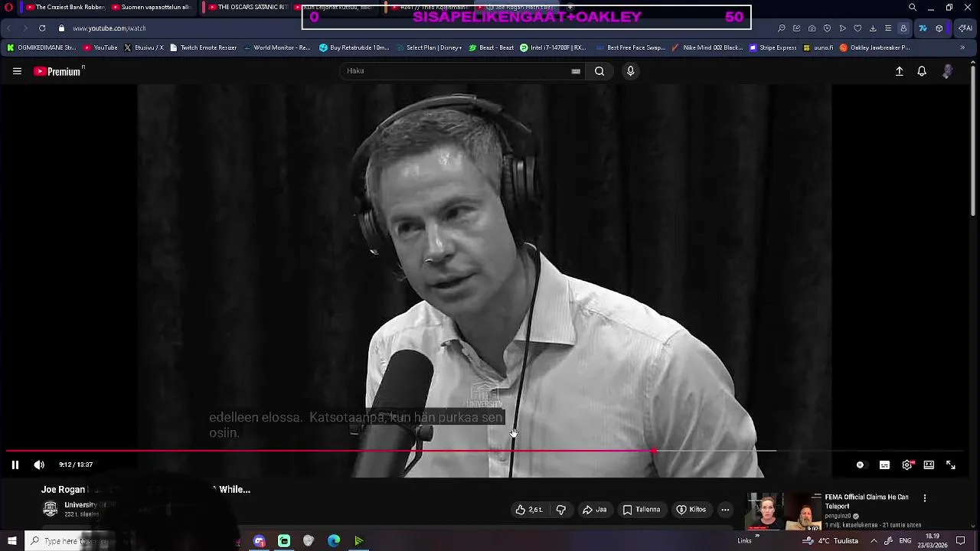This screenshot has width=980, height=551.
Task: Submit search with the magnifier button
Action: coord(599,71)
